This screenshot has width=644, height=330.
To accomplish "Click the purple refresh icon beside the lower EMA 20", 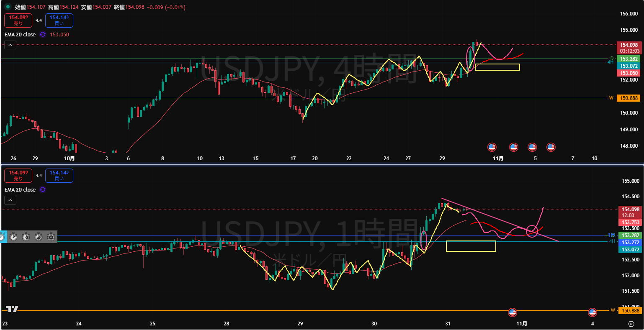I will pyautogui.click(x=43, y=190).
